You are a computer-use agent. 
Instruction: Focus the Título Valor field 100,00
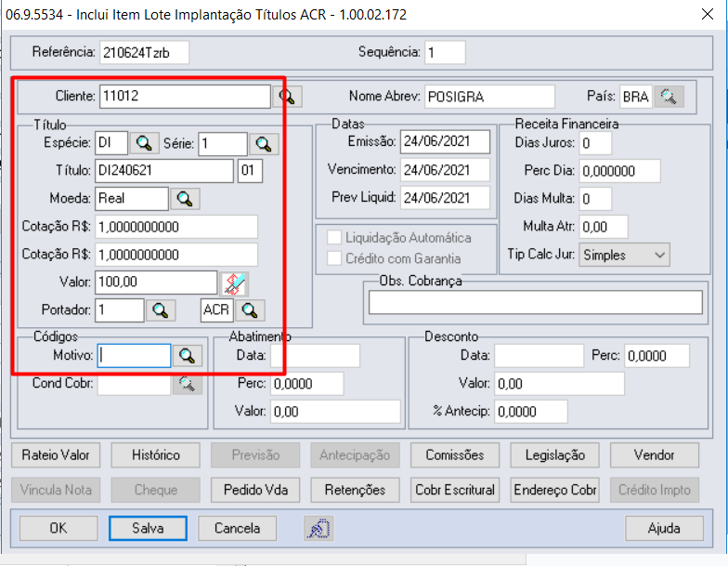[156, 283]
